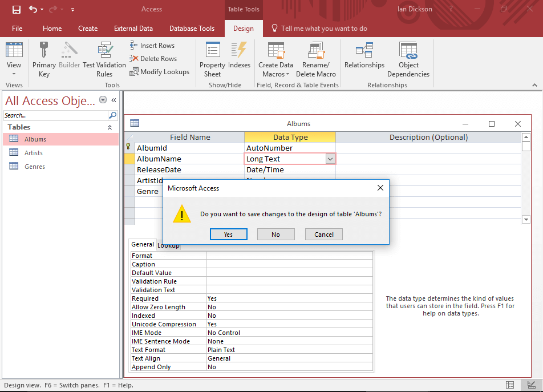Select the Artists table in navigation pane

pos(34,153)
